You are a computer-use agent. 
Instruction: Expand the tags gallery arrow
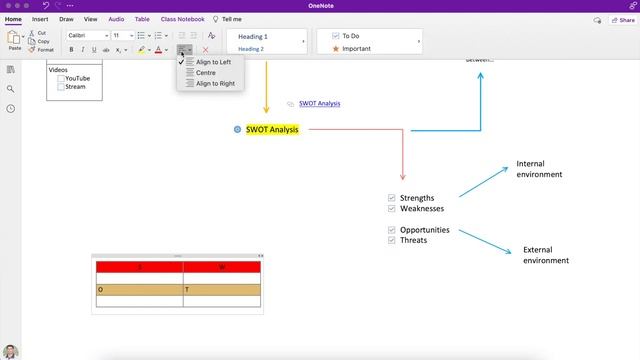point(419,42)
